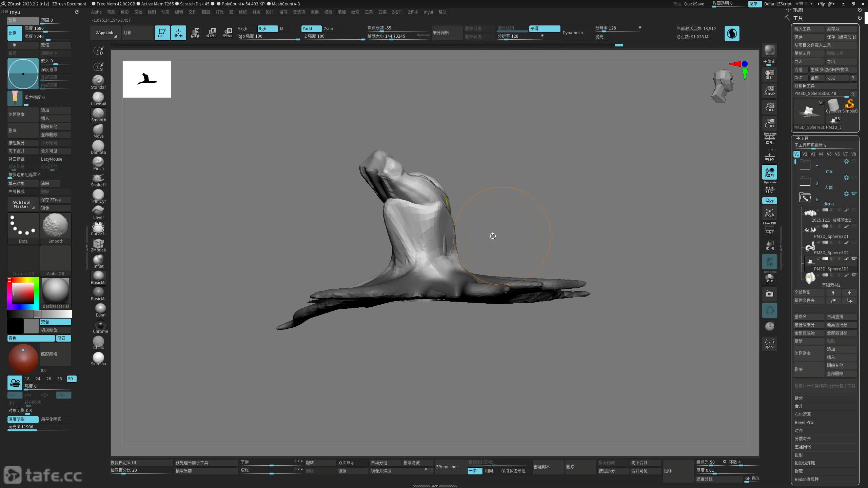Image resolution: width=868 pixels, height=488 pixels.
Task: Select the SnakeHook brush
Action: pyautogui.click(x=98, y=179)
